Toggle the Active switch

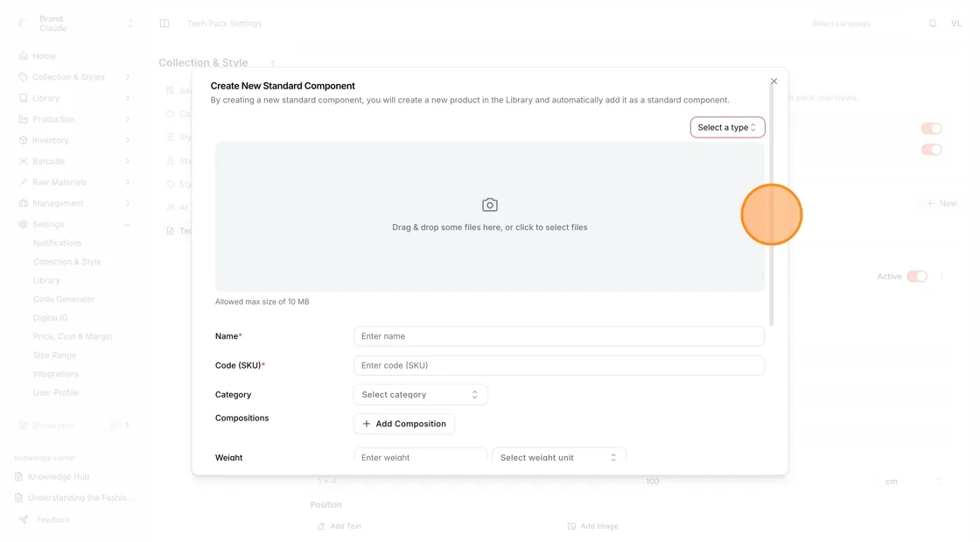pyautogui.click(x=917, y=277)
